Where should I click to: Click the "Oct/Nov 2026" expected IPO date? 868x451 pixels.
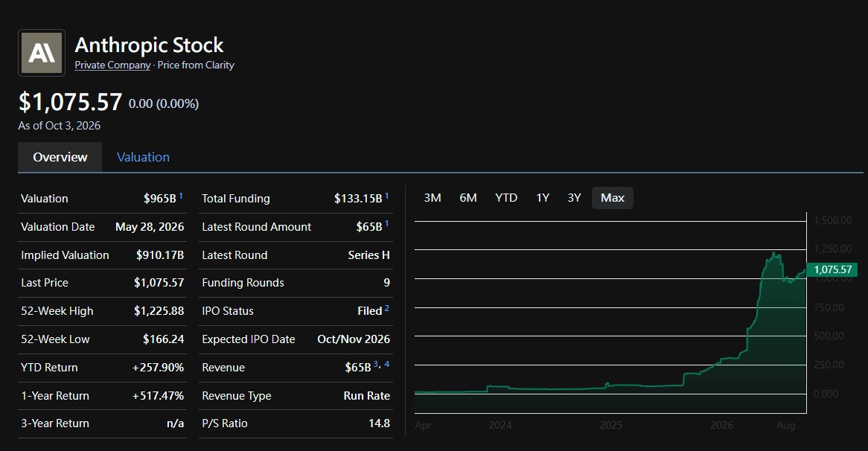[354, 339]
